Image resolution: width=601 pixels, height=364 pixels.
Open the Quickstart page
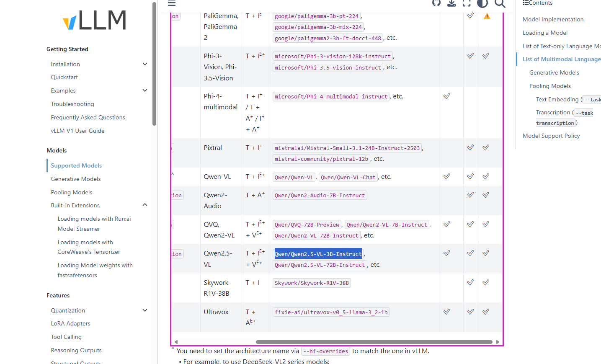pos(64,77)
